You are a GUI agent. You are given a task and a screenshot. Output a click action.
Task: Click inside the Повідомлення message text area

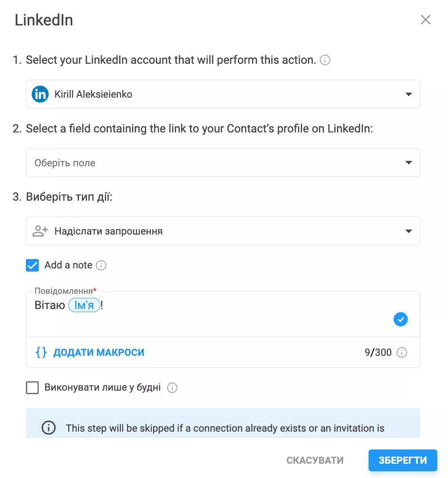pyautogui.click(x=223, y=314)
